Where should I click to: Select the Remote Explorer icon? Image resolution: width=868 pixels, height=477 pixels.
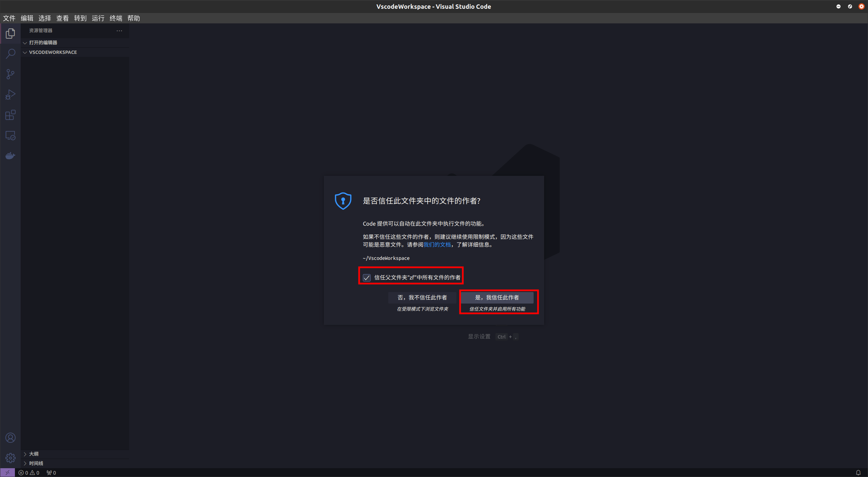11,135
